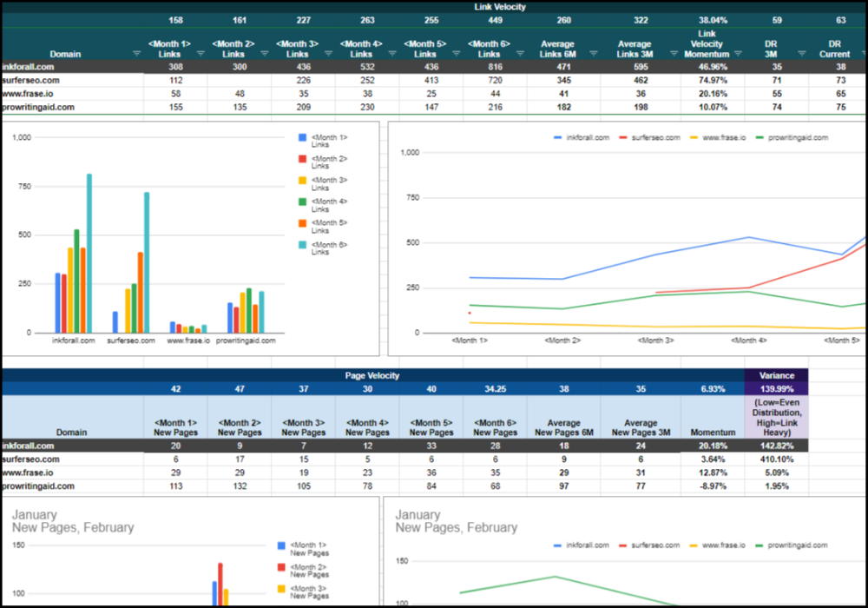Select prowritingaid.com momentum cell 10.07%
Screen dimensions: 868x608
click(x=713, y=108)
